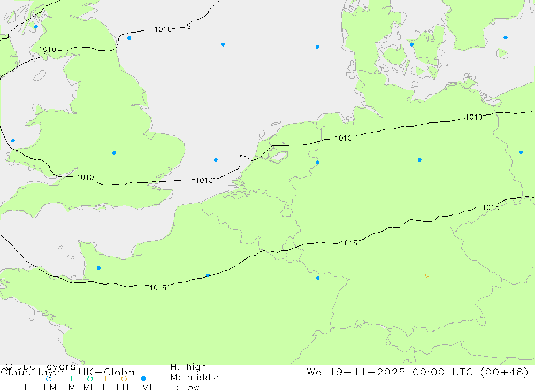The height and width of the screenshot is (392, 535).
Task: Select the blue marker in the Normandy peninsula
Action: click(x=98, y=268)
